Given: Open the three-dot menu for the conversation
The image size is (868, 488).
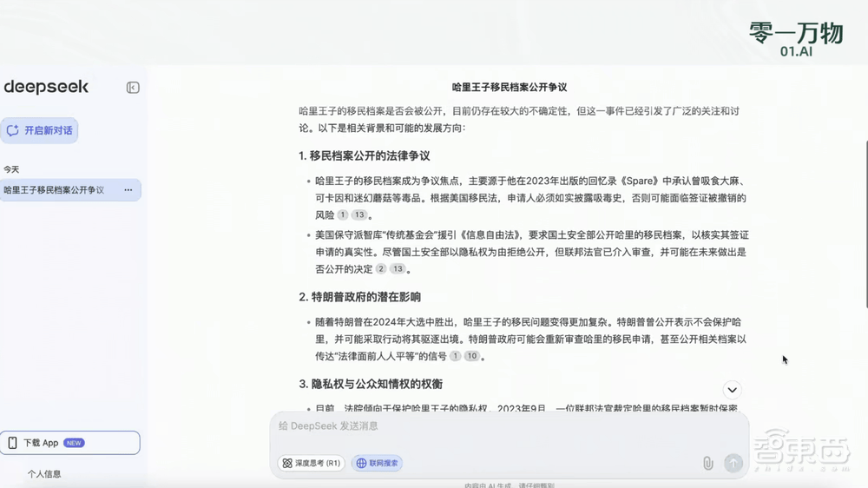Looking at the screenshot, I should [128, 190].
